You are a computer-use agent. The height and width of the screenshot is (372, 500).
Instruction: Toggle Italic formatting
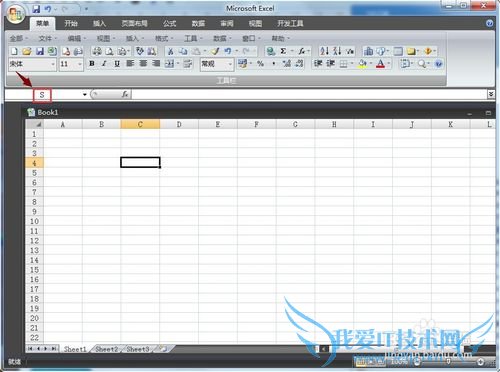pos(104,63)
